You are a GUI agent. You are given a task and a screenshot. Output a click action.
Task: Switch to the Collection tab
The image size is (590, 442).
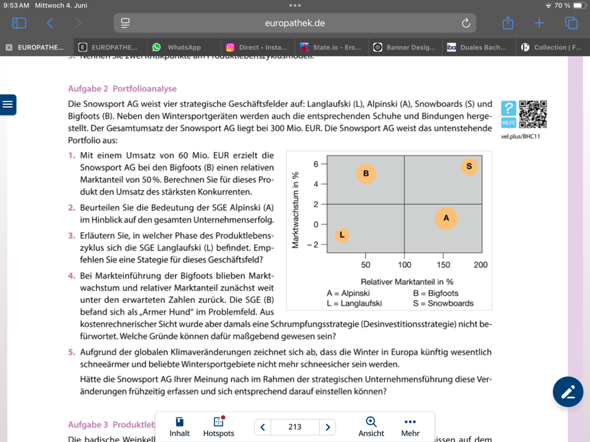(553, 47)
